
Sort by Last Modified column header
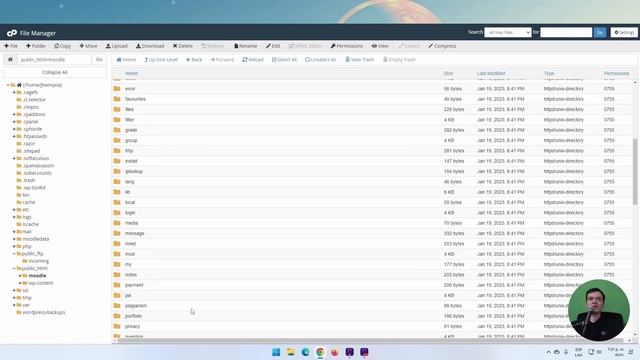point(491,73)
